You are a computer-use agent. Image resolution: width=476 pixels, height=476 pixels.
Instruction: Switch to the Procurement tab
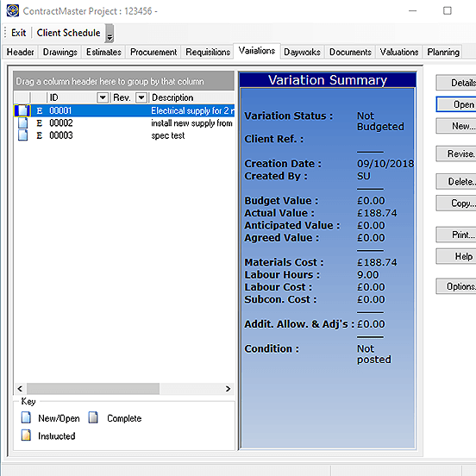point(153,52)
